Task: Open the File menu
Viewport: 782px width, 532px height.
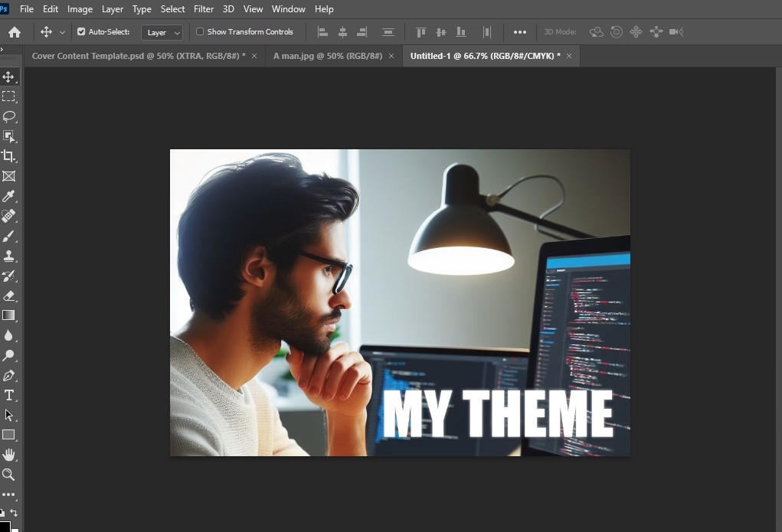Action: 27,9
